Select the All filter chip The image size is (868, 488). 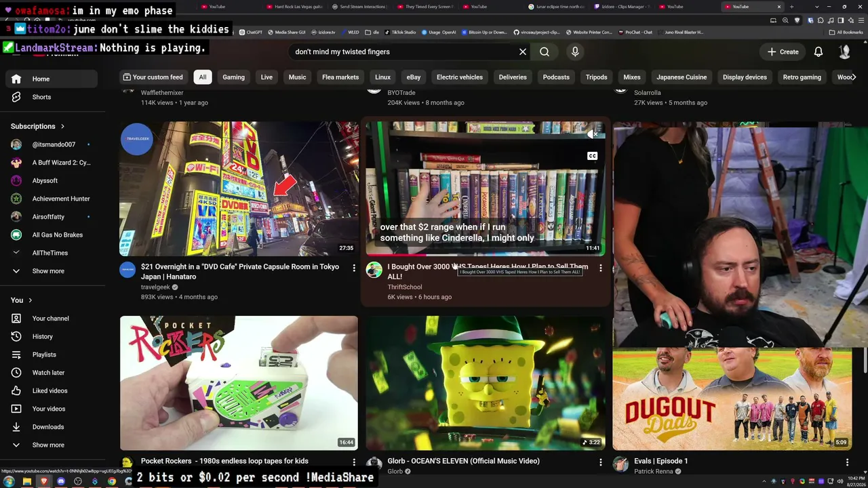point(202,77)
